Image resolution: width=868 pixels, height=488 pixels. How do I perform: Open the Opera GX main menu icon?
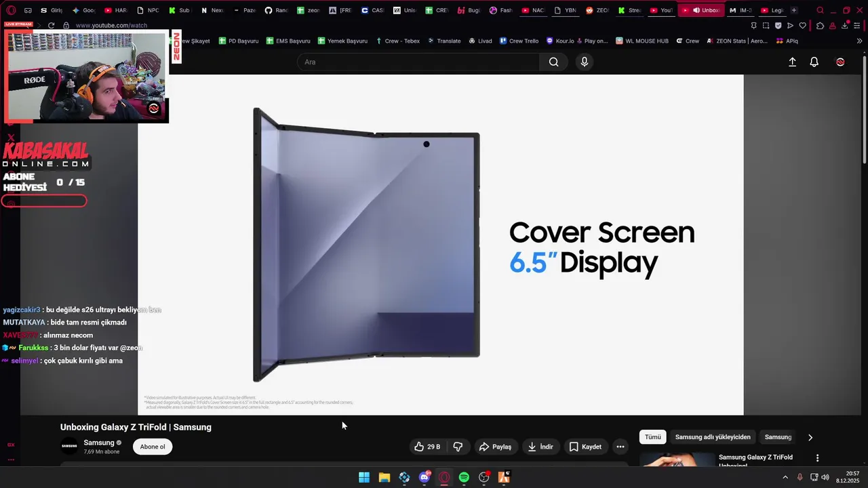tap(11, 10)
